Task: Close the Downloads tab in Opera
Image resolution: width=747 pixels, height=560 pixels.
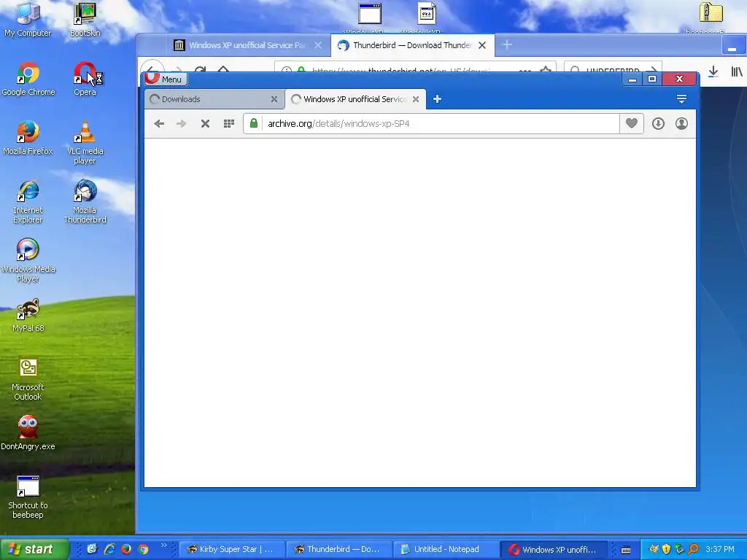Action: click(274, 99)
